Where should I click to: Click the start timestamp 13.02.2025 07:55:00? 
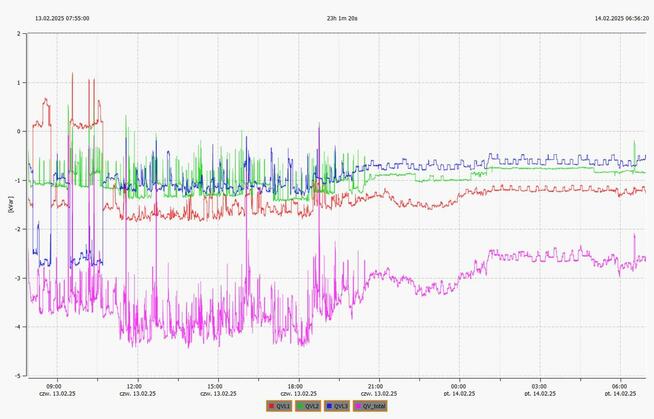(62, 18)
